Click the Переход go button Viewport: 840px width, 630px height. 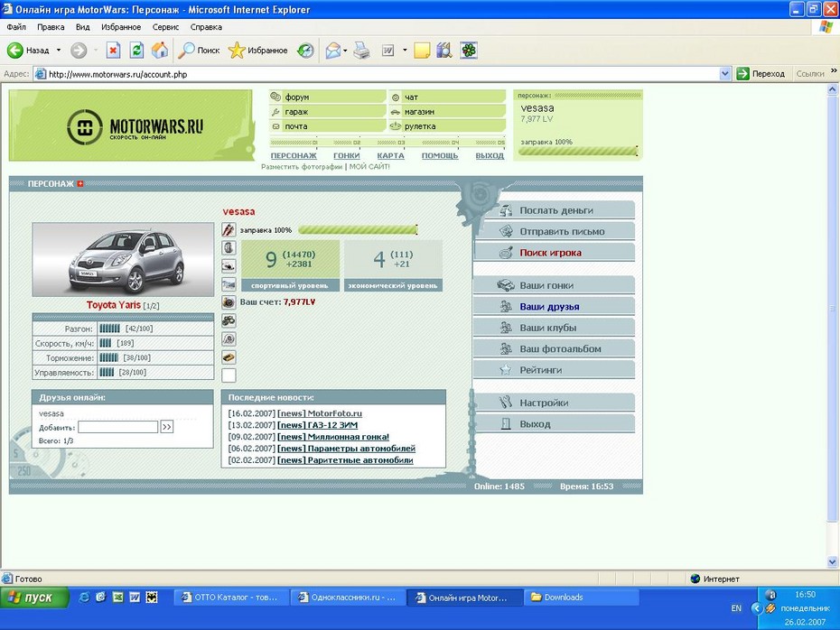click(761, 74)
